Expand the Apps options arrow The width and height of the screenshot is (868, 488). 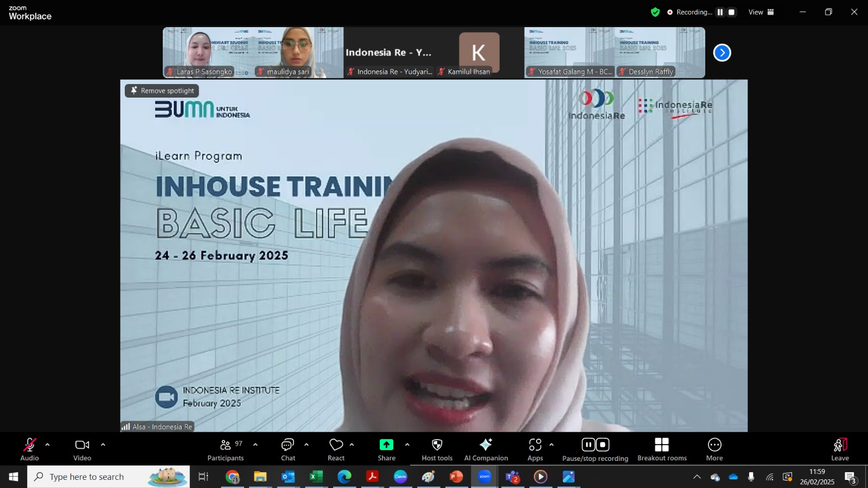pyautogui.click(x=552, y=445)
